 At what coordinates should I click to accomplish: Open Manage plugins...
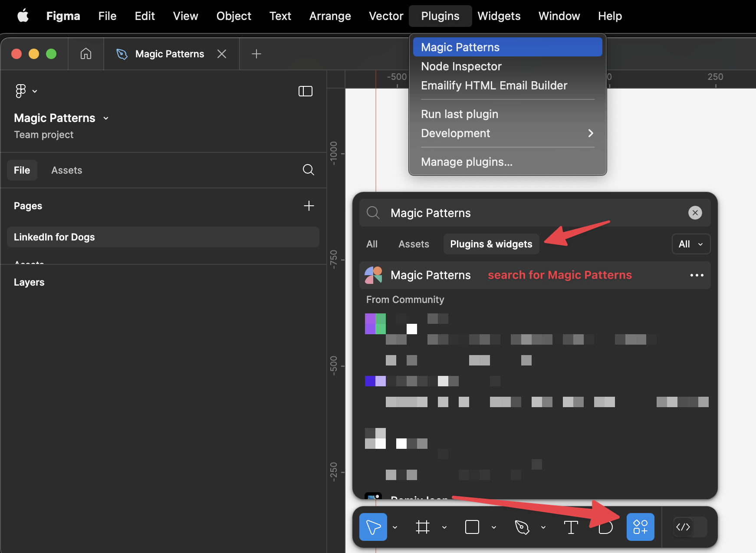[x=507, y=161]
